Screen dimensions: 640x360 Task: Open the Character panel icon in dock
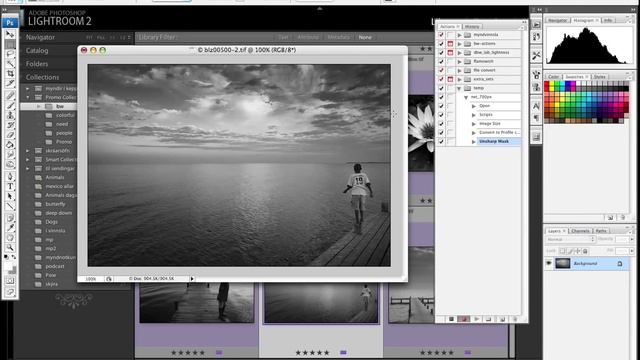[536, 106]
